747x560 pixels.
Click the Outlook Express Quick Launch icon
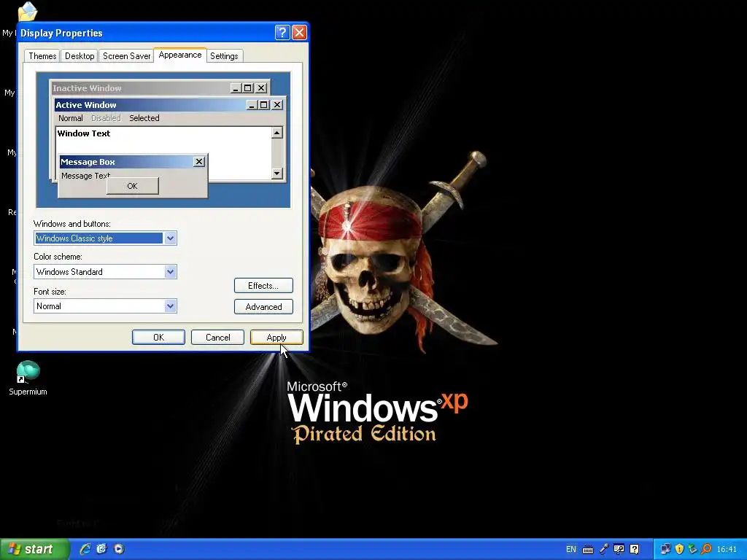(102, 549)
